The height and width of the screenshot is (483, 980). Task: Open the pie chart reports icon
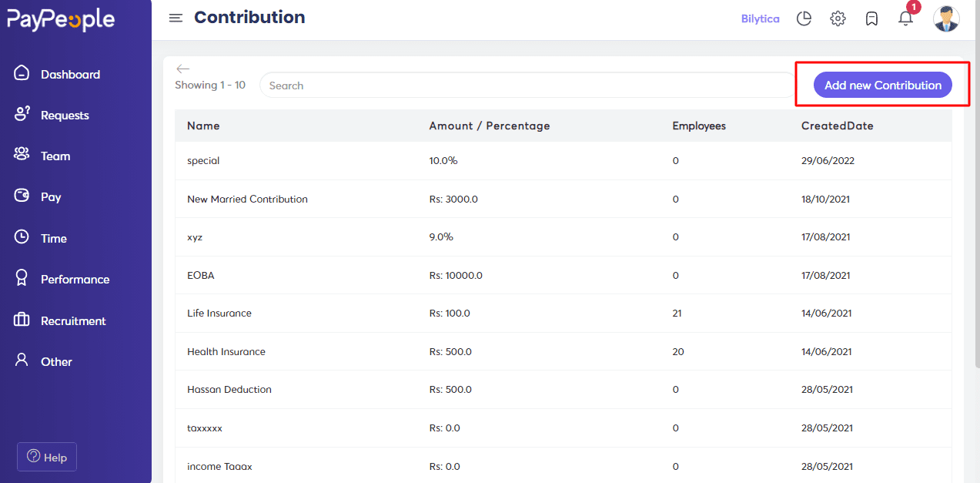pos(804,18)
